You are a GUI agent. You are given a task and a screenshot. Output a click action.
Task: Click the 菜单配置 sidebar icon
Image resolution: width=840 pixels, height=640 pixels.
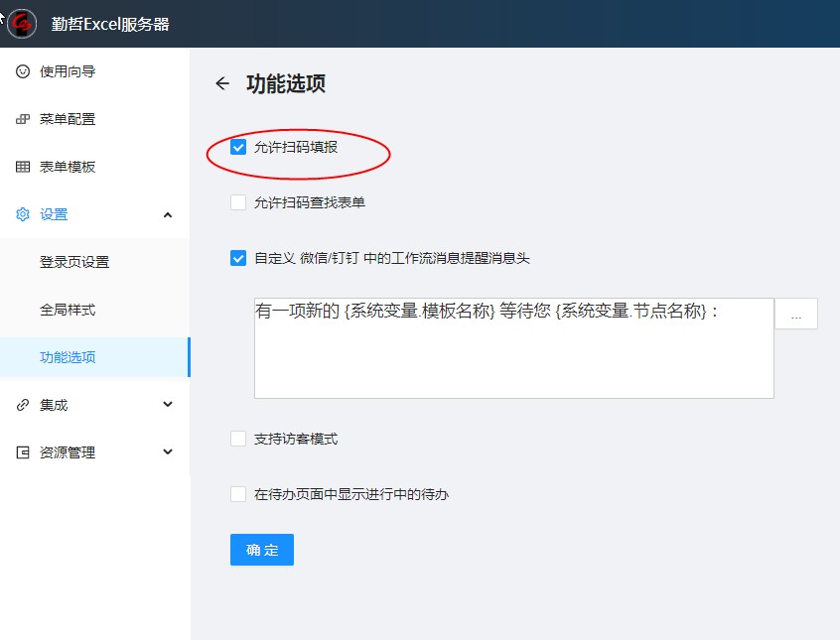tap(23, 119)
